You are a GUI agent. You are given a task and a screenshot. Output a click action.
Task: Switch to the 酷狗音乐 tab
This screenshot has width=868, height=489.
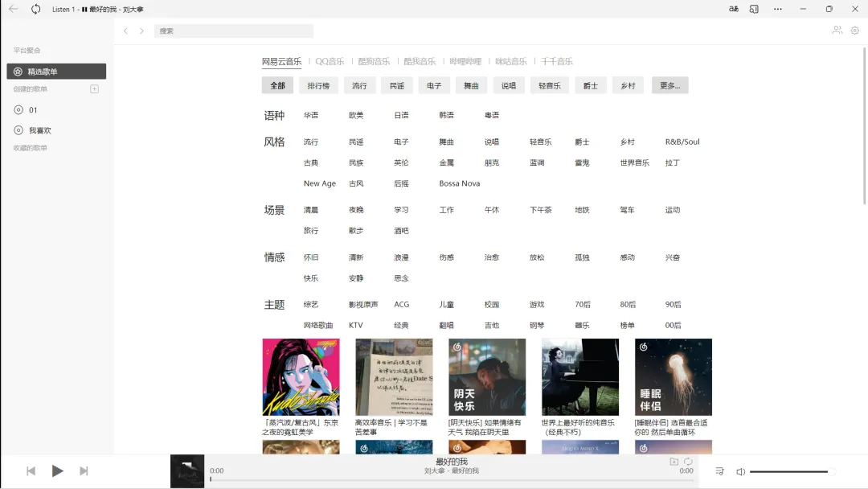(374, 61)
